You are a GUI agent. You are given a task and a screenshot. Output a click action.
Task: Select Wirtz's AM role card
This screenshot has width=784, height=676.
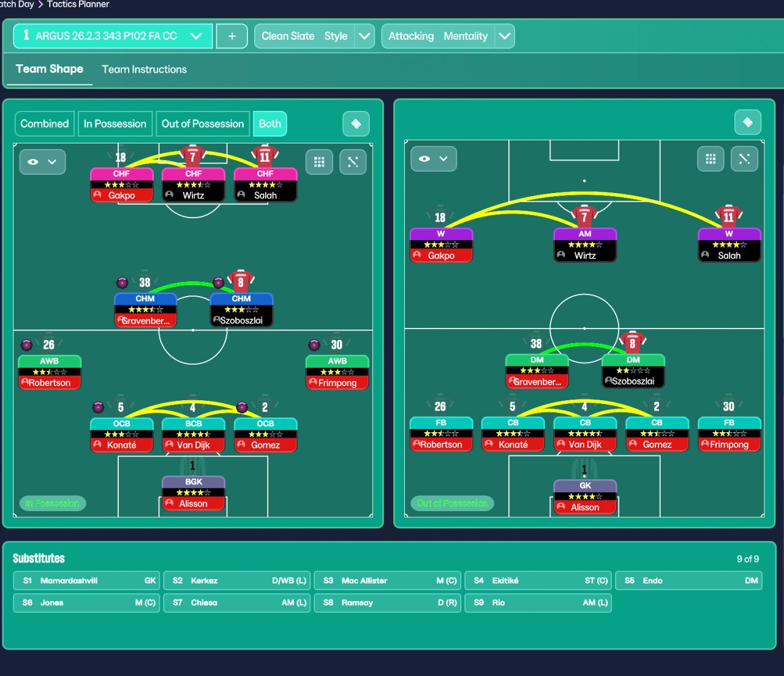585,245
